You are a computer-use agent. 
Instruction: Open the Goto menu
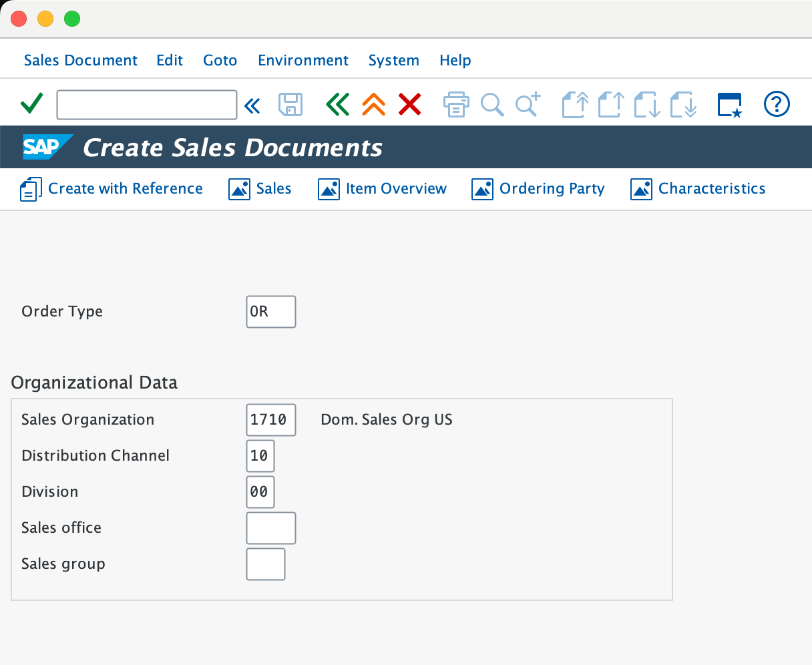click(220, 60)
